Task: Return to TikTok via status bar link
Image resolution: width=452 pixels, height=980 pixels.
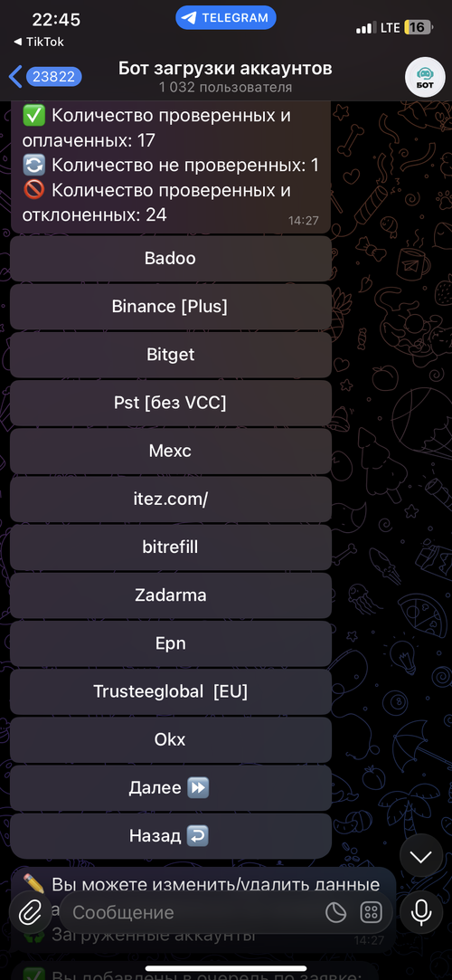Action: click(39, 42)
